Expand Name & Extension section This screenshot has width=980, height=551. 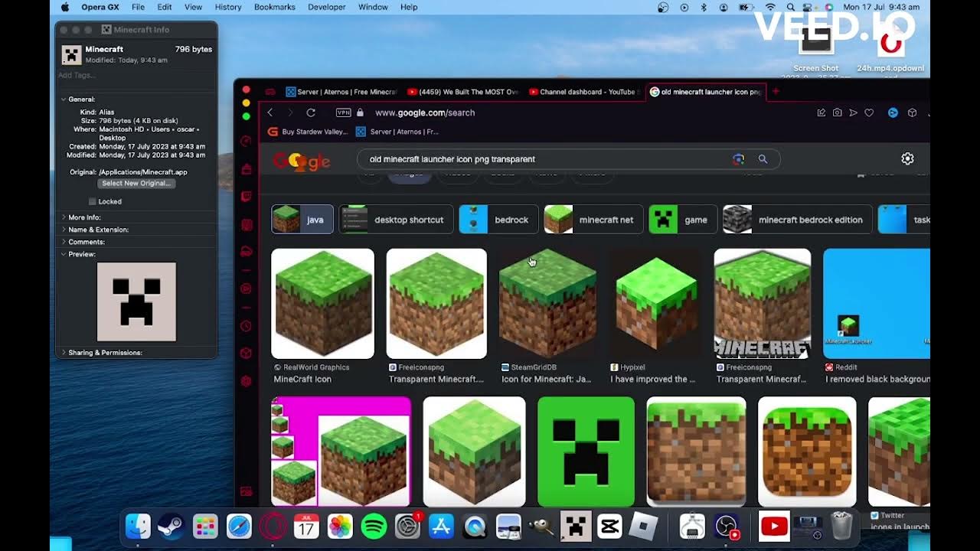(64, 230)
